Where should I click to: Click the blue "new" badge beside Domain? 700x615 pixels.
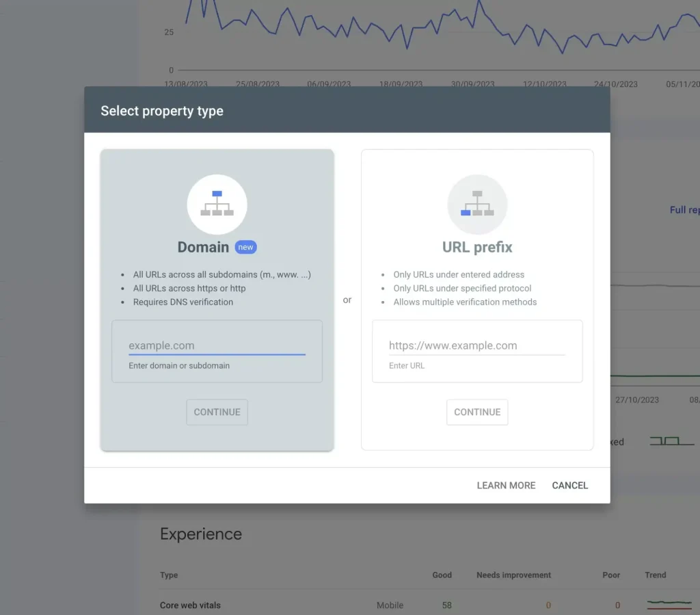coord(245,247)
